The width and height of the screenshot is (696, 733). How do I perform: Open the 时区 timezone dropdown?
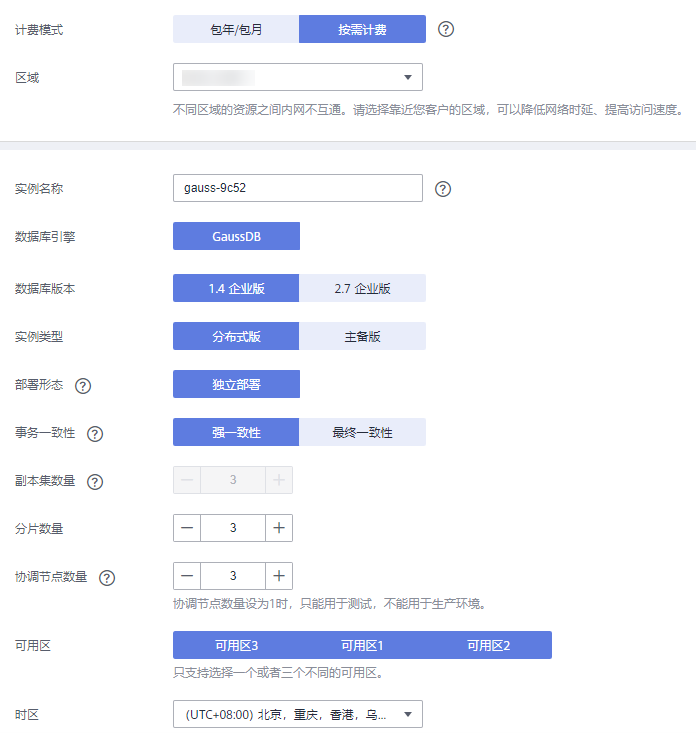click(x=298, y=714)
